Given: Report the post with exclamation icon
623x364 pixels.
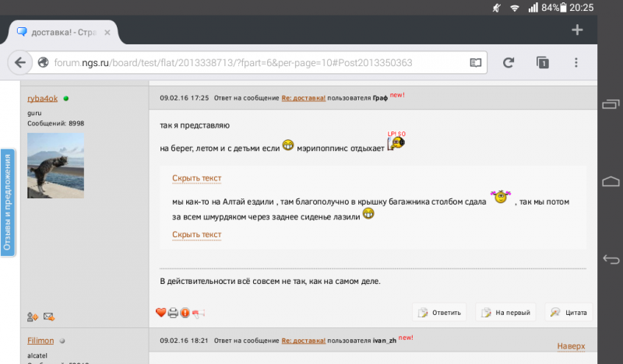Looking at the screenshot, I should pyautogui.click(x=185, y=313).
